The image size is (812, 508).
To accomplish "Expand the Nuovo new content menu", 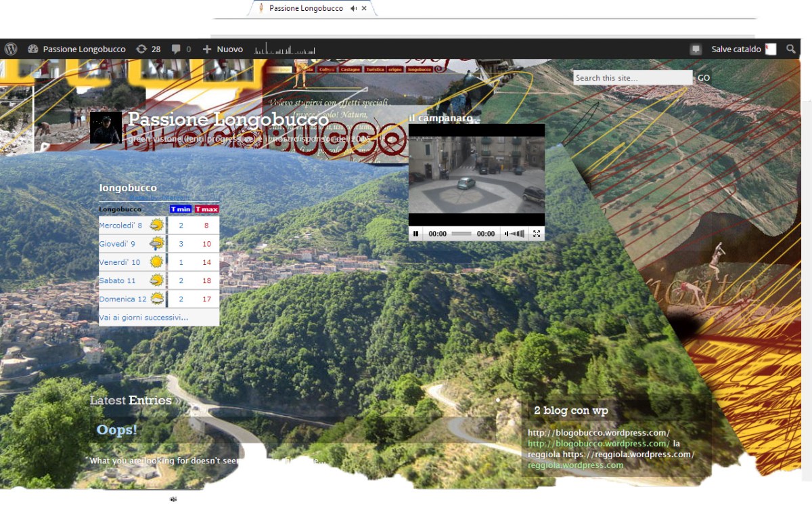I will [x=223, y=49].
